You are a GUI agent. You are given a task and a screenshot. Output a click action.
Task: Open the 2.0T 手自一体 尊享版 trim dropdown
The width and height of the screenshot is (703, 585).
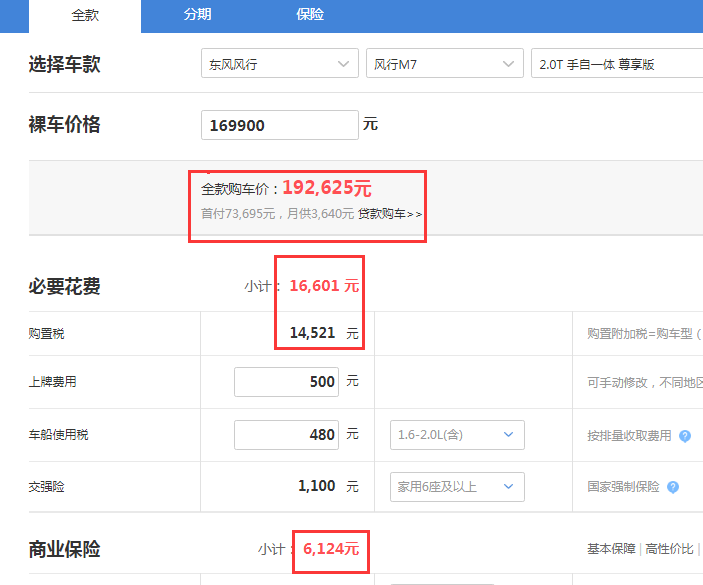tap(617, 64)
